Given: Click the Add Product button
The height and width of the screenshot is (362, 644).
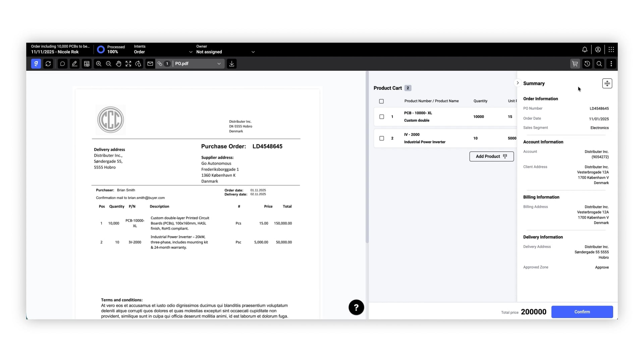Looking at the screenshot, I should 491,157.
